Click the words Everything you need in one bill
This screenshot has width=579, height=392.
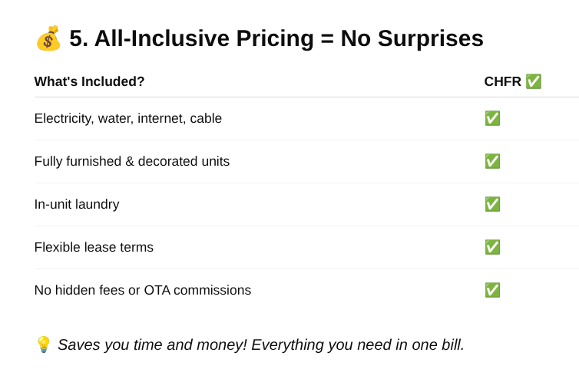pyautogui.click(x=358, y=344)
